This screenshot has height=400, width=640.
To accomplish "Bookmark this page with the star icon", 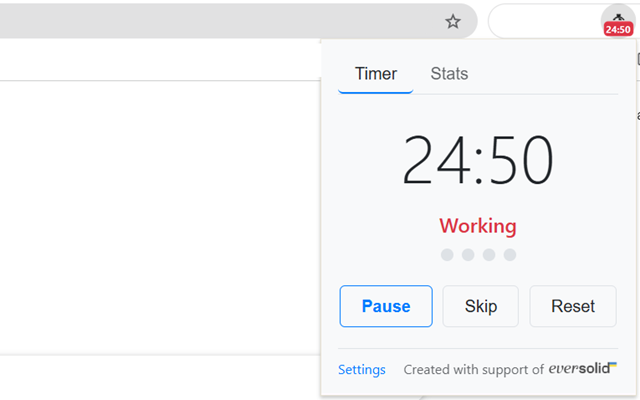I will point(453,21).
